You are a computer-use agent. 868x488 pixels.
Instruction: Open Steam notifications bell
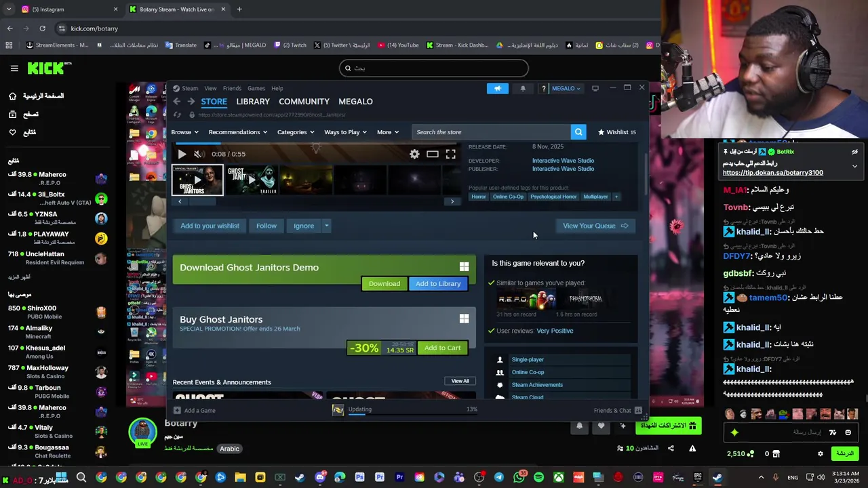(523, 88)
